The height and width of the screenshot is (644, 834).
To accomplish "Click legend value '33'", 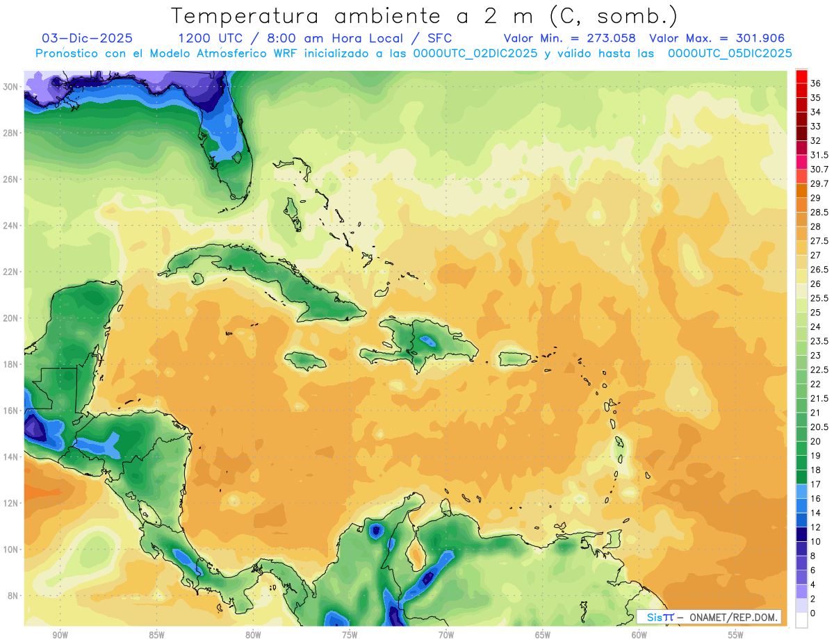I will [815, 126].
